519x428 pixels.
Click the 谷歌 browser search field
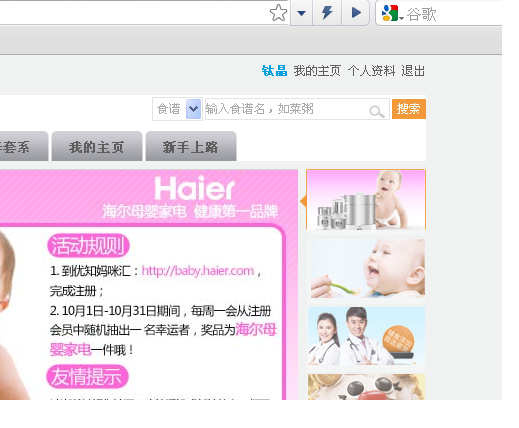[453, 14]
